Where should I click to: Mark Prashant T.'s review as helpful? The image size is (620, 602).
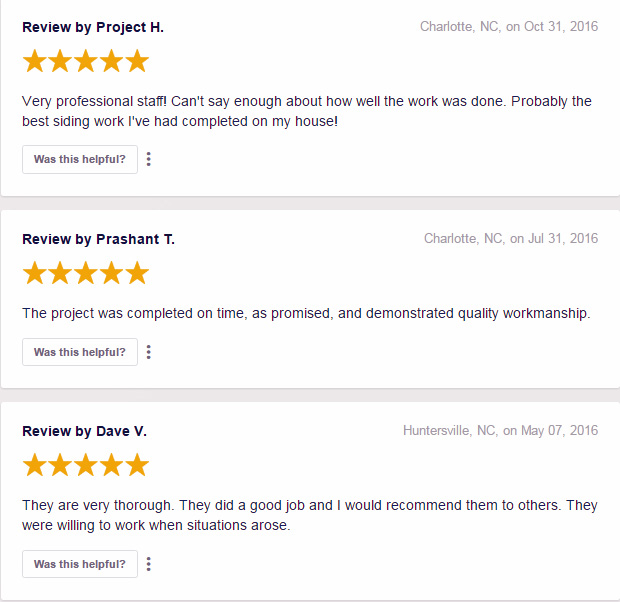(x=80, y=352)
